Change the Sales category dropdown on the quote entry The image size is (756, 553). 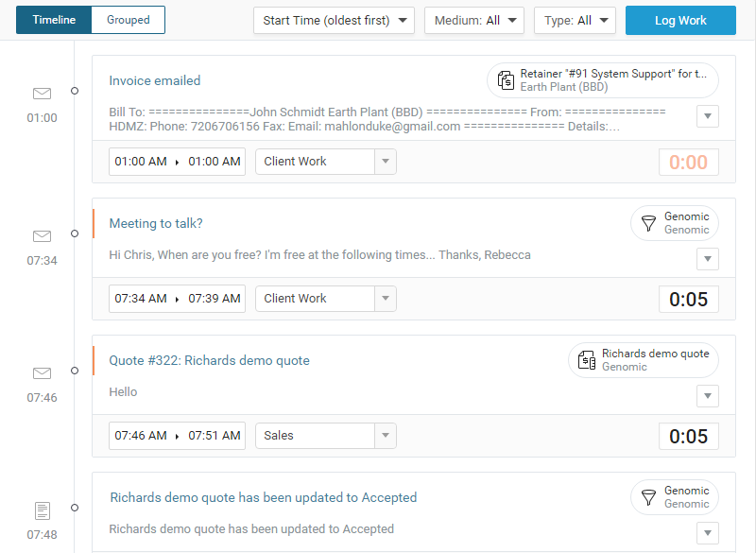[x=385, y=436]
